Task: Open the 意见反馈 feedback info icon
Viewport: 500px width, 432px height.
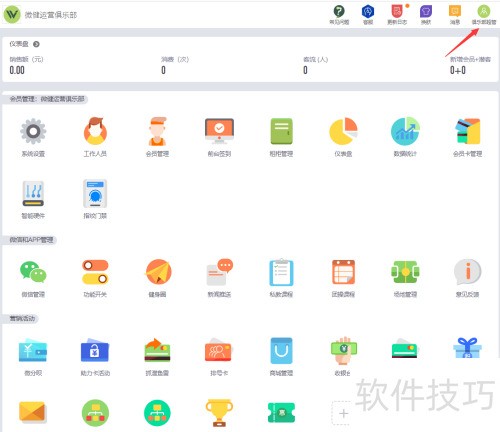Action: point(467,272)
